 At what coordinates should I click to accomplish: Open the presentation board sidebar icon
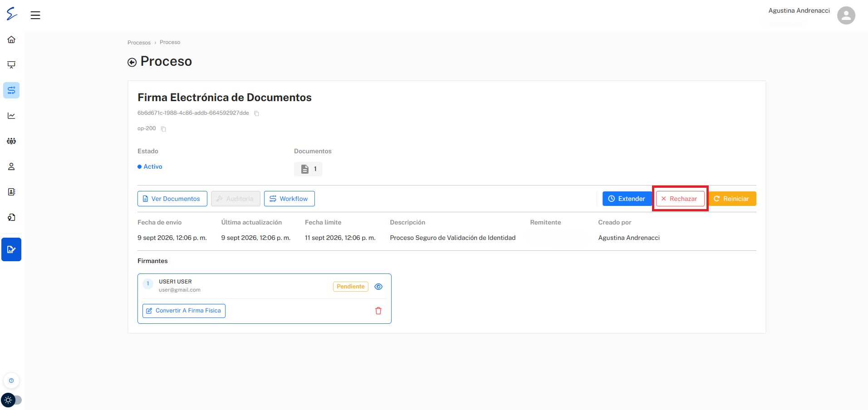click(x=11, y=65)
